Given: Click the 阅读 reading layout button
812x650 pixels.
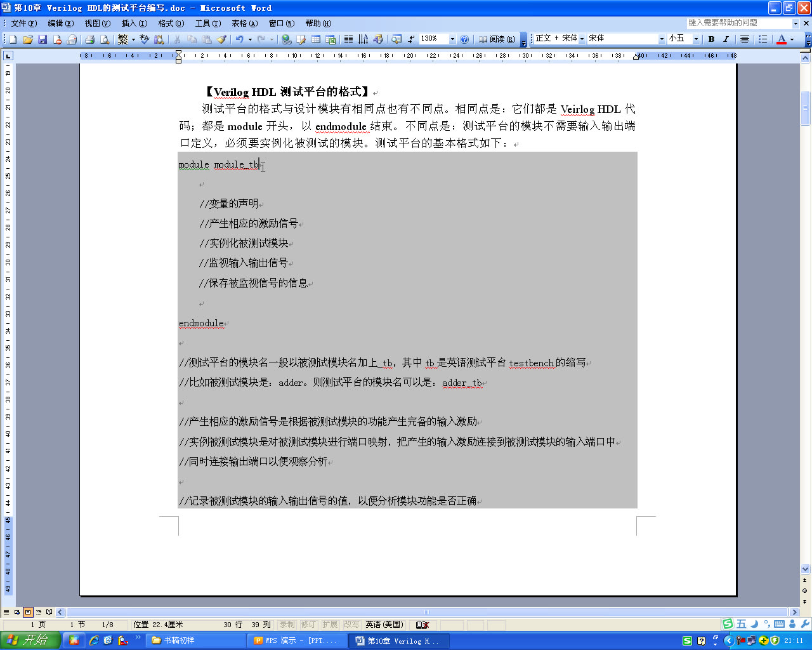Looking at the screenshot, I should click(497, 39).
